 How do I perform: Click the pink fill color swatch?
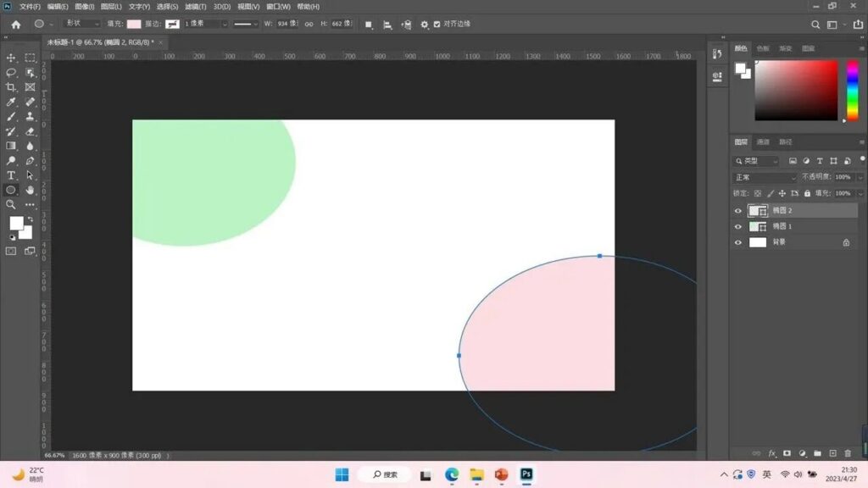134,25
